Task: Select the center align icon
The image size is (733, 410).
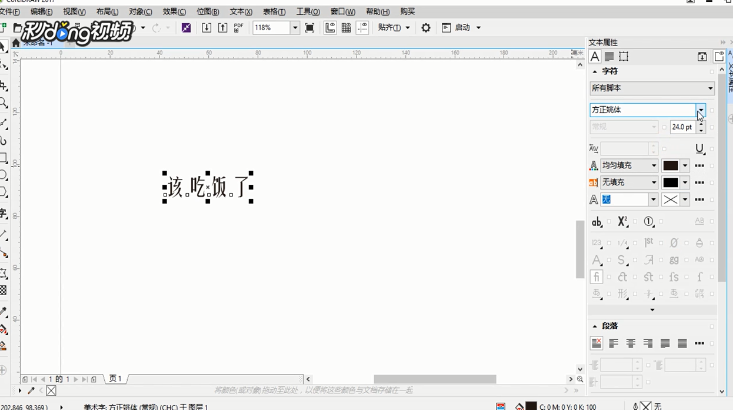Action: point(631,343)
